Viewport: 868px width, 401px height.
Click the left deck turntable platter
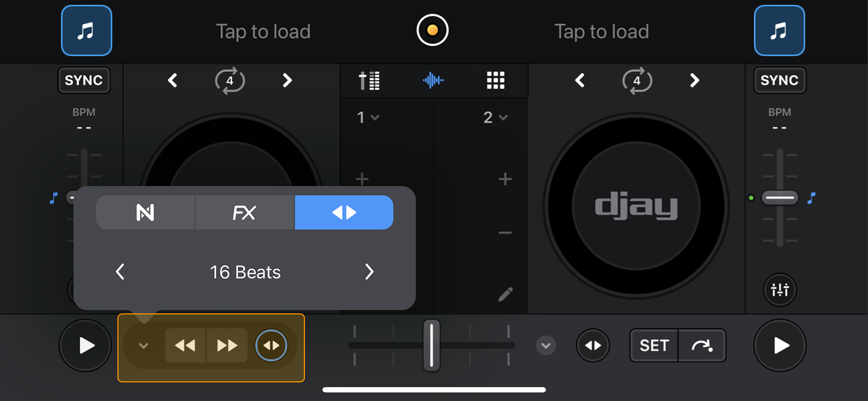(231, 150)
